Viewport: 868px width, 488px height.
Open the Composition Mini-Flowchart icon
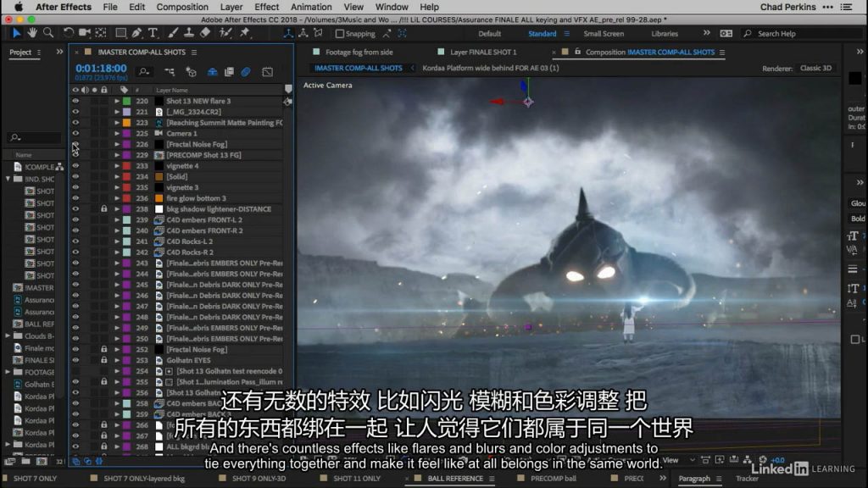point(170,72)
